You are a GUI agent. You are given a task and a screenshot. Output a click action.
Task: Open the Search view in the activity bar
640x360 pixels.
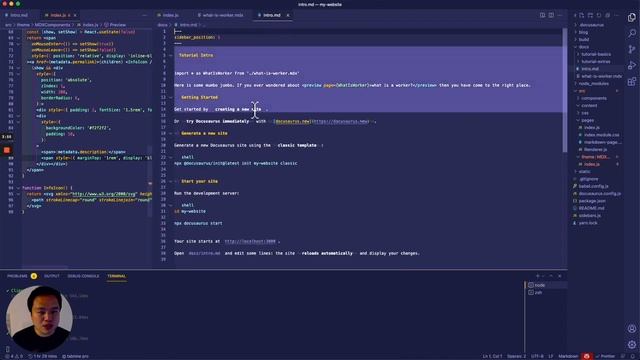632,33
